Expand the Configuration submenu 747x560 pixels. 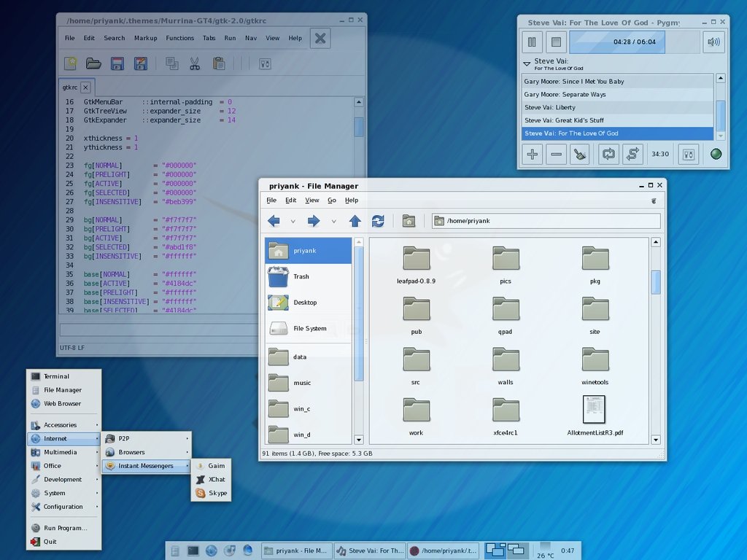coord(64,507)
